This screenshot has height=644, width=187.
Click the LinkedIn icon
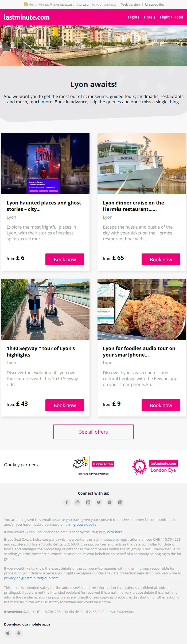click(120, 502)
